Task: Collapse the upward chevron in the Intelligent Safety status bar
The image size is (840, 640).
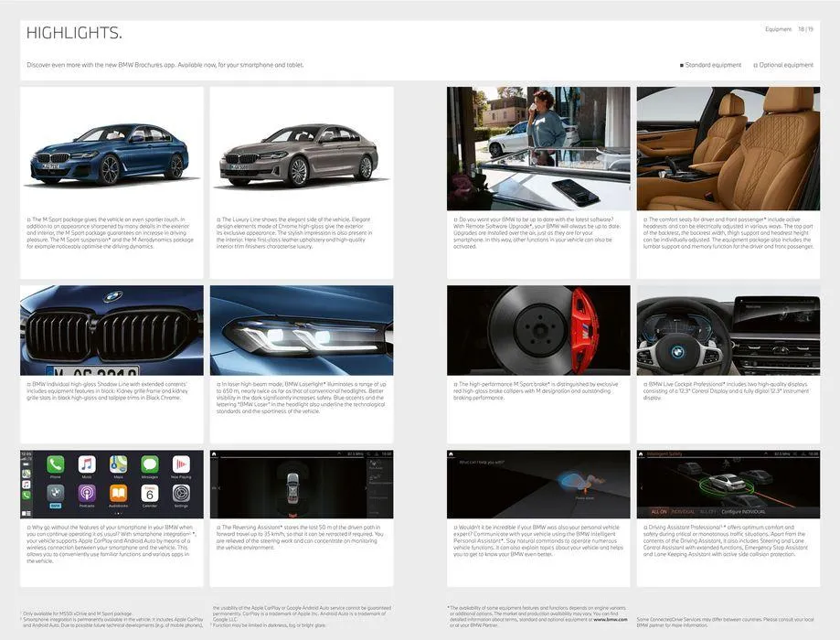Action: point(765,453)
